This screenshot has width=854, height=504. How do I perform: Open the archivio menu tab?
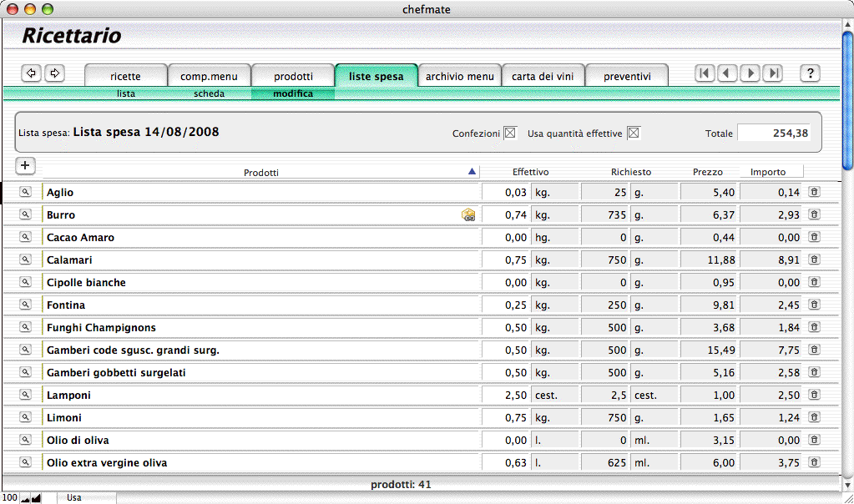pyautogui.click(x=460, y=76)
